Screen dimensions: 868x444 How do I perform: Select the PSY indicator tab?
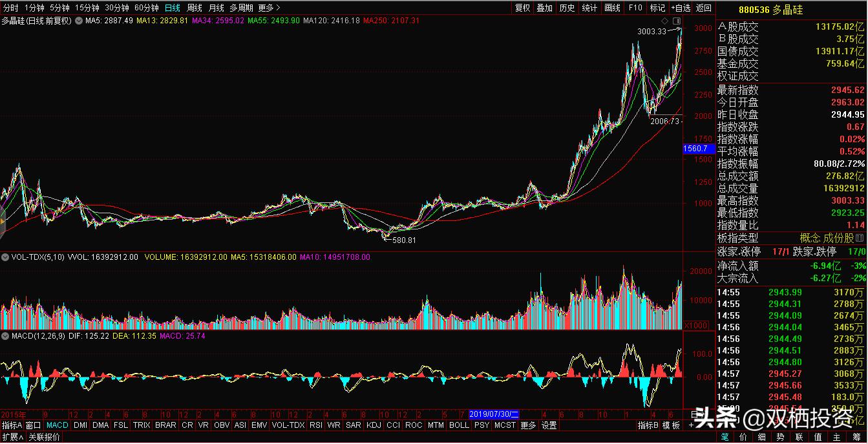[482, 425]
